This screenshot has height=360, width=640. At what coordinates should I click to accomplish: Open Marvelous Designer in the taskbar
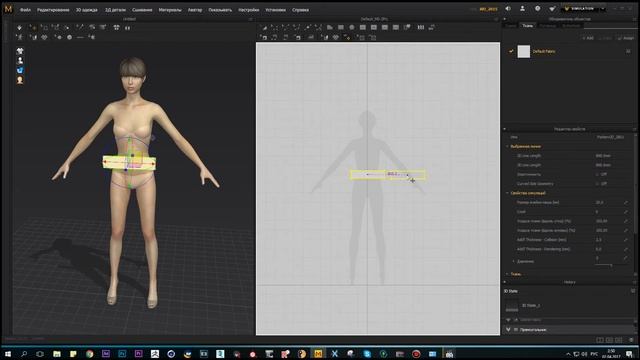pos(318,353)
